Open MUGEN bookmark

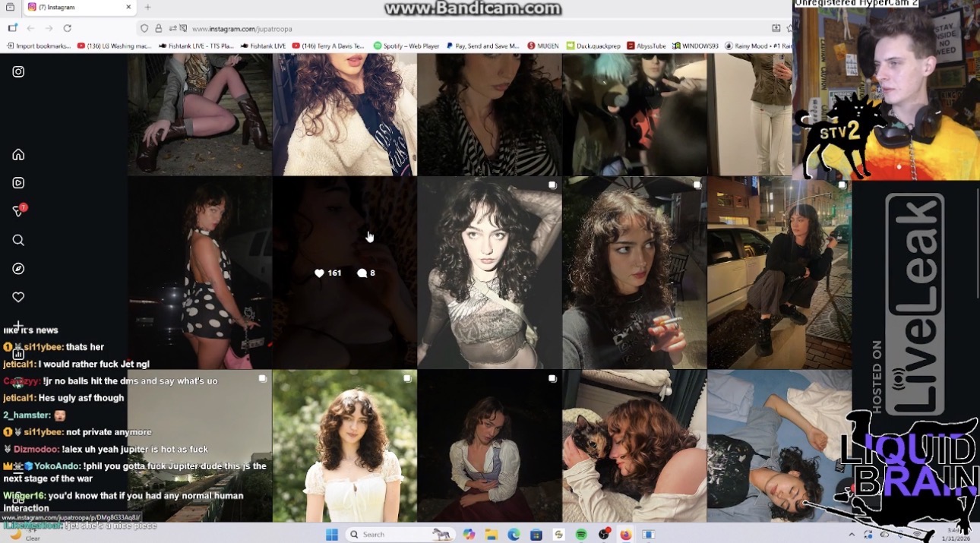[x=543, y=46]
